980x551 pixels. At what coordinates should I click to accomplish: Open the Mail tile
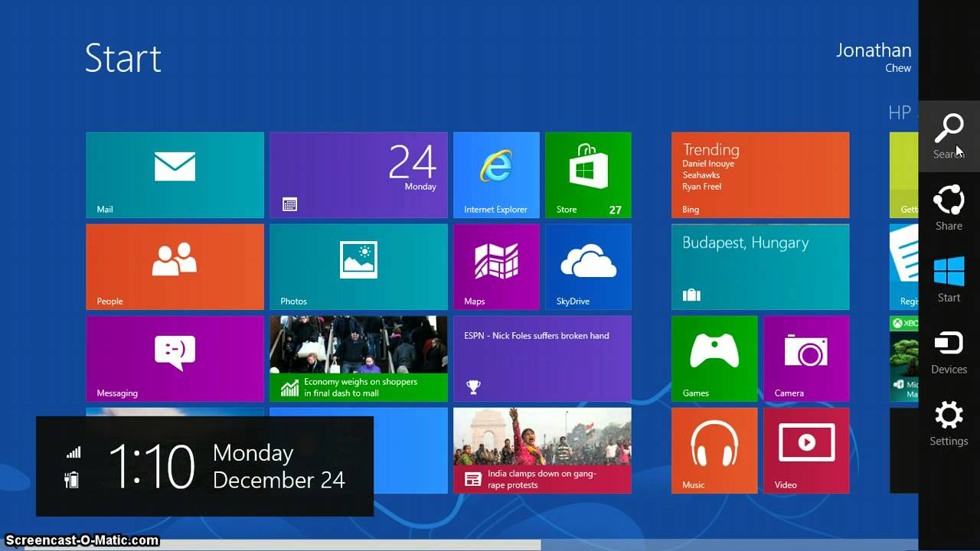[x=175, y=175]
